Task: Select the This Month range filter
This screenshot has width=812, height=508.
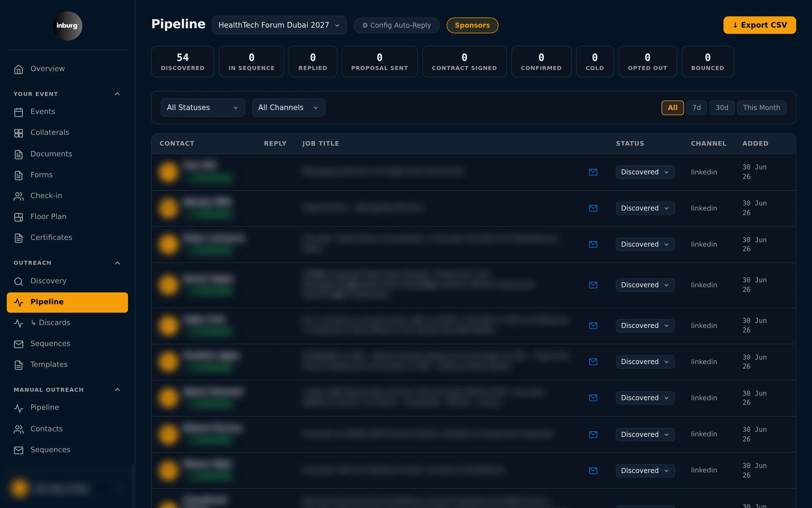Action: 762,108
